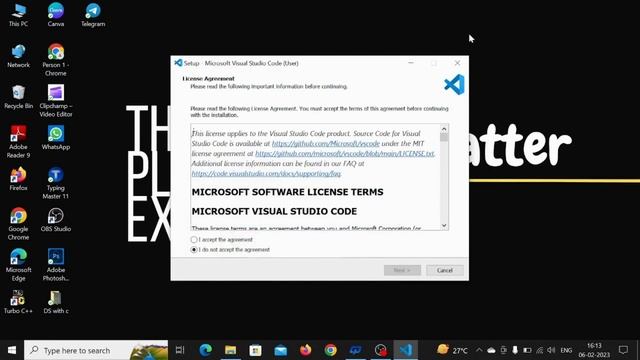
Task: Click the battery icon in system tray
Action: (527, 350)
